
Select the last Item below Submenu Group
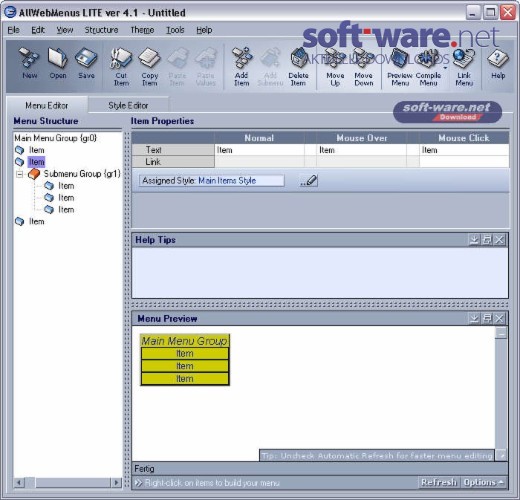(36, 222)
